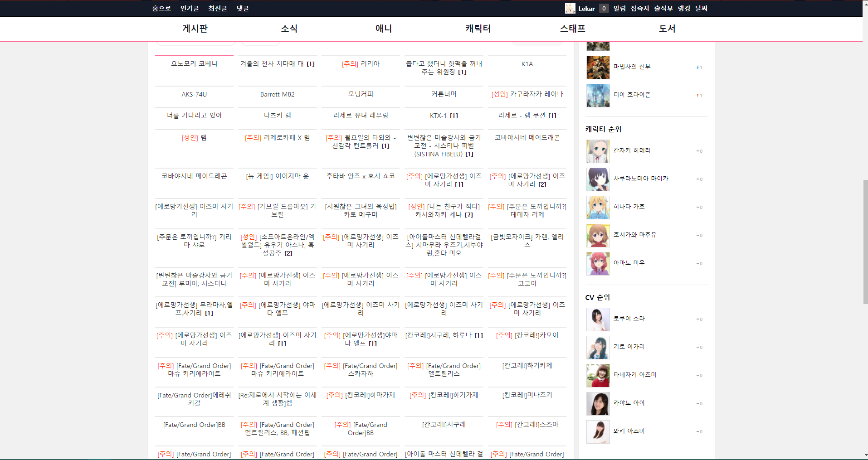
Task: Open the Barrett M82 post
Action: [x=277, y=94]
